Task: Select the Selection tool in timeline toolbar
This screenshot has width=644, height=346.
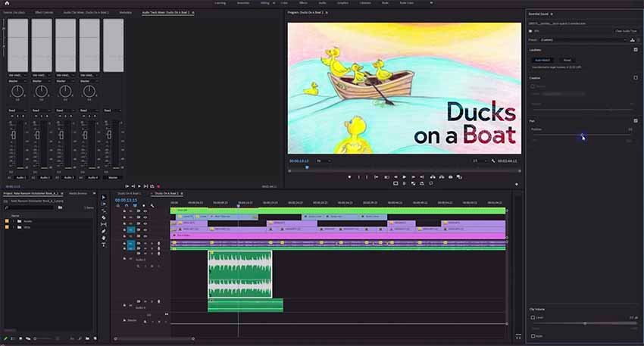Action: point(104,198)
